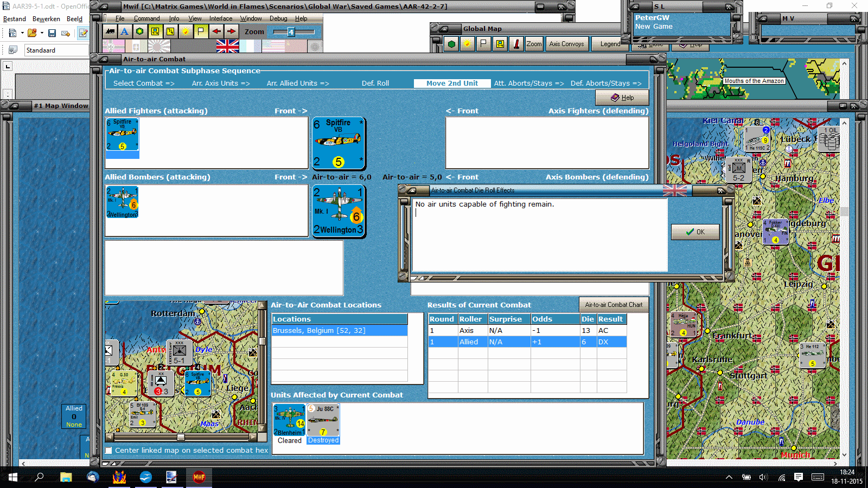Open the Open-file dropdown arrow in OpenOffice
Screen dimensions: 868x488
42,33
